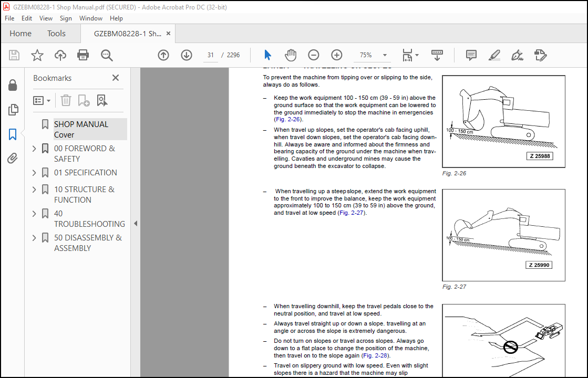Open the stamp tool icon
The width and height of the screenshot is (588, 378).
coord(540,55)
